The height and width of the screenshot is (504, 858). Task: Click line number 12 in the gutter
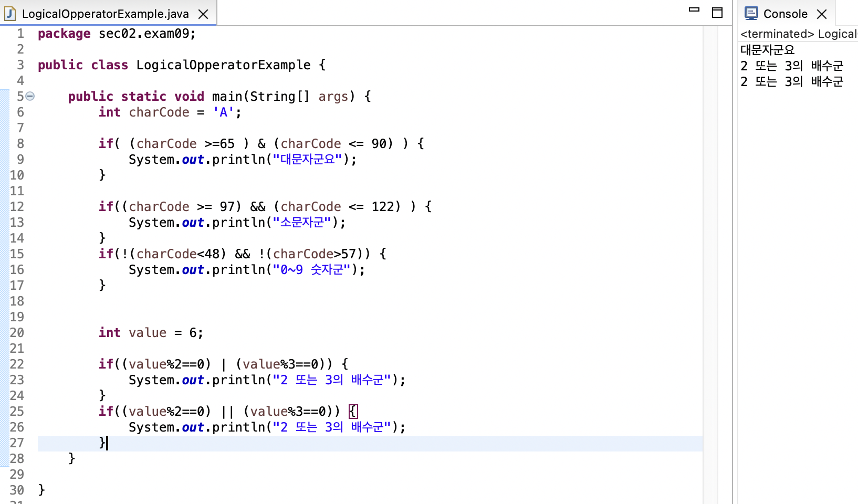17,207
